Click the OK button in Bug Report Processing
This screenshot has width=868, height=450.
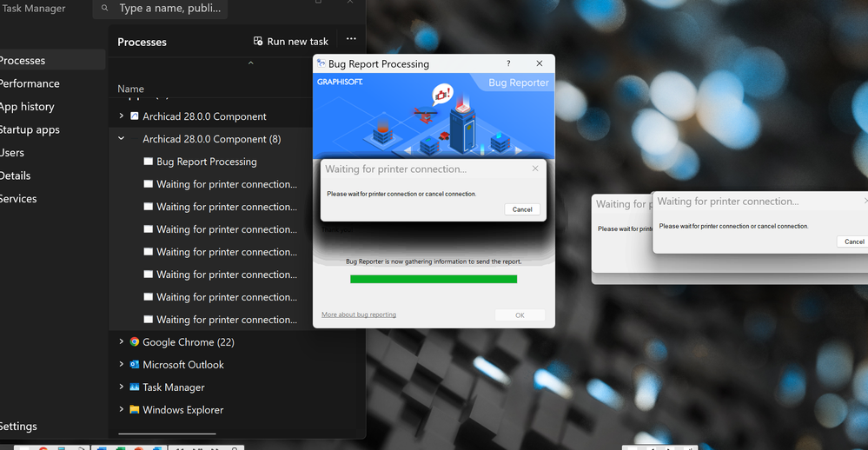pyautogui.click(x=520, y=315)
